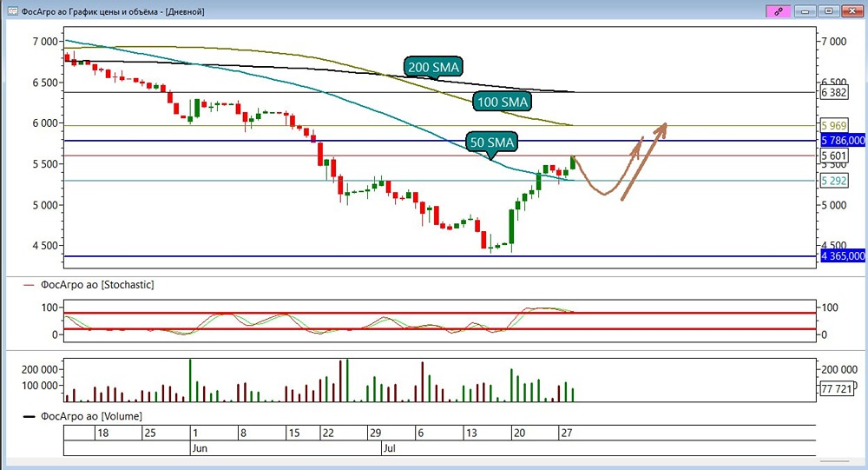Click the pink link icon in title bar

[x=779, y=11]
